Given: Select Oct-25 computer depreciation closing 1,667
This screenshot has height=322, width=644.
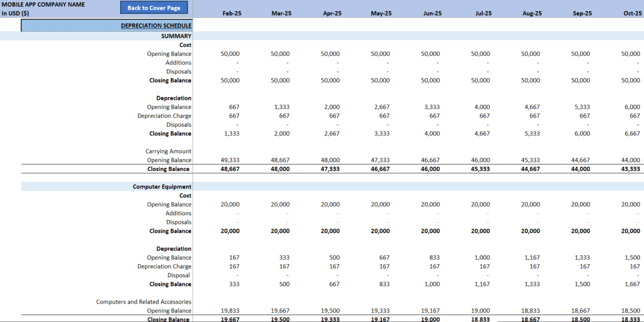Looking at the screenshot, I should pos(632,284).
